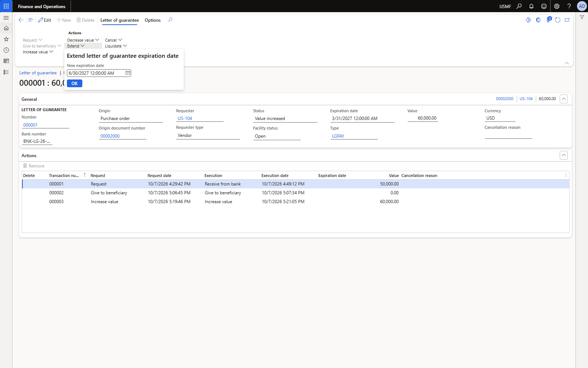Viewport: 588px width, 368px height.
Task: Open Modules list icon in sidebar
Action: coord(6,72)
